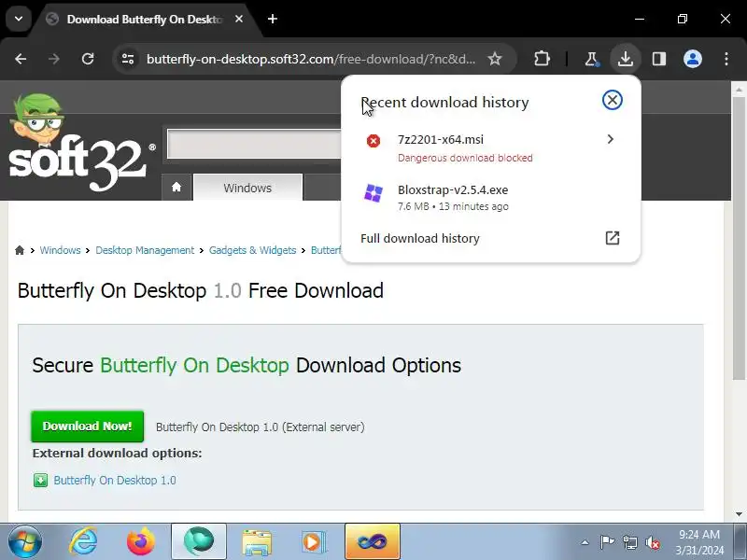
Task: Open site information icon in address bar
Action: 128,59
